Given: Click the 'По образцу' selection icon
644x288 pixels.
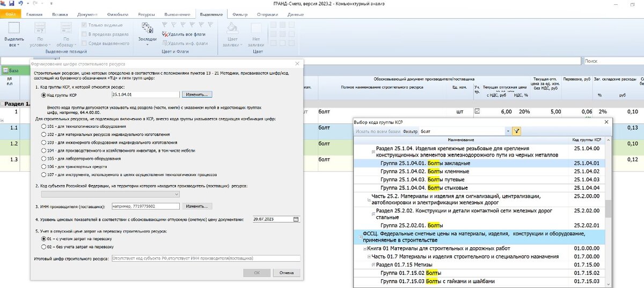Looking at the screenshot, I should [x=65, y=28].
